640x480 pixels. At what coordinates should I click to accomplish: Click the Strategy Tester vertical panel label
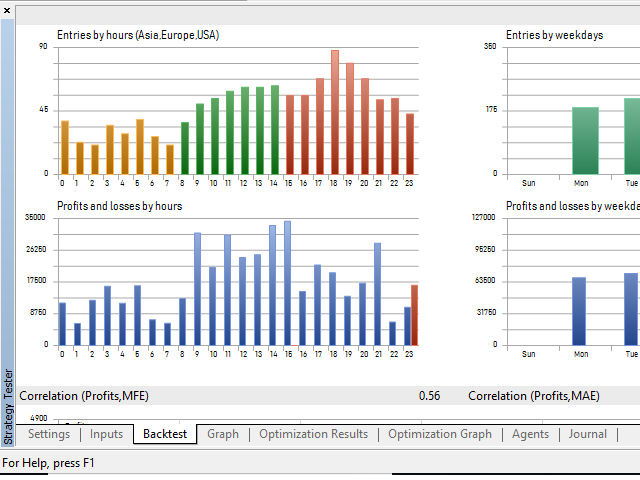(x=9, y=405)
